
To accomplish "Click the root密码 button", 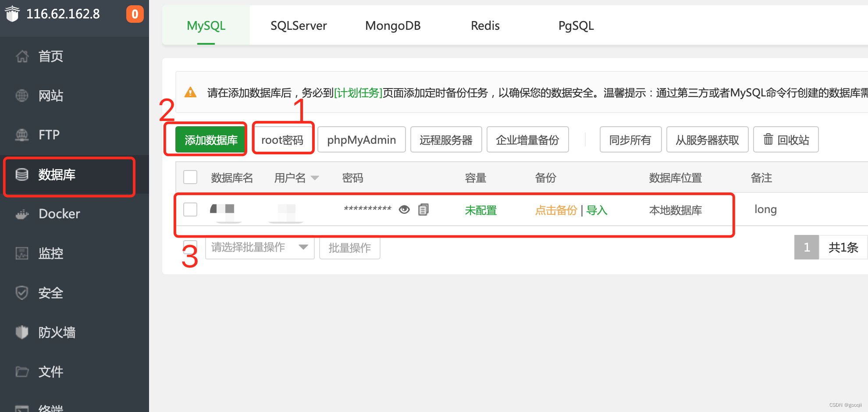I will 282,140.
